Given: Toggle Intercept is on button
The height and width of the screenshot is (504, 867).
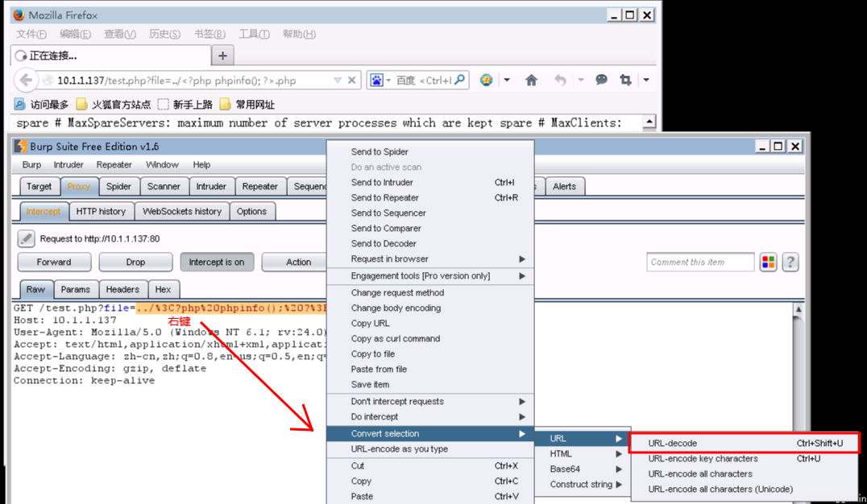Looking at the screenshot, I should [217, 262].
